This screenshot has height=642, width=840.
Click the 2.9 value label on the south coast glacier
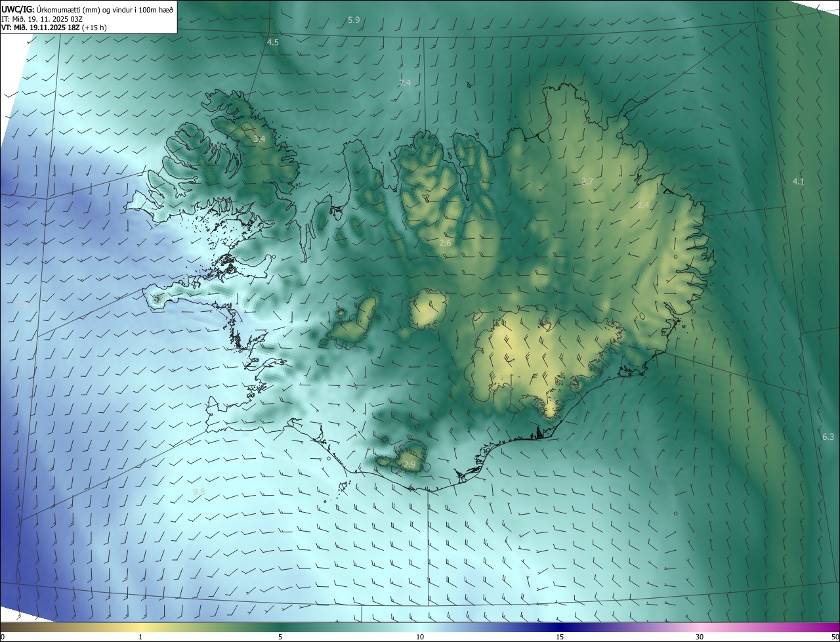click(409, 465)
